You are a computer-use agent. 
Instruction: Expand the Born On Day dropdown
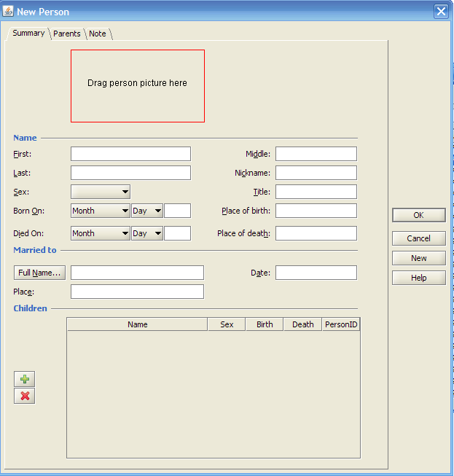(146, 211)
